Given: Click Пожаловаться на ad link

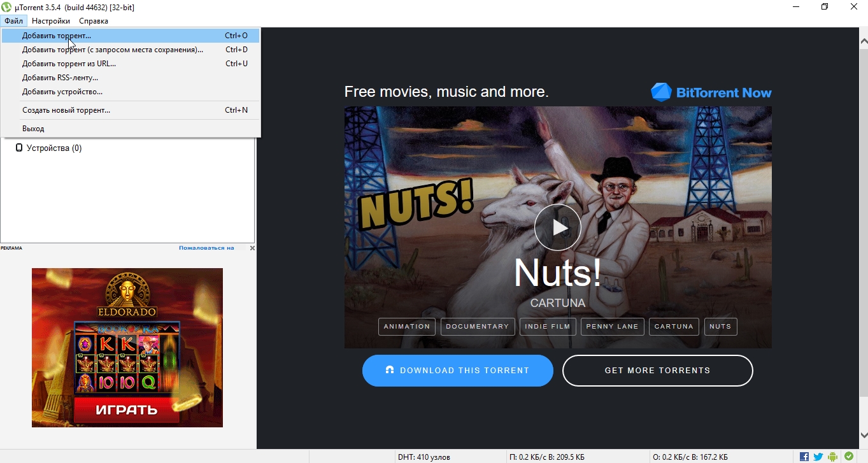Looking at the screenshot, I should pyautogui.click(x=206, y=248).
